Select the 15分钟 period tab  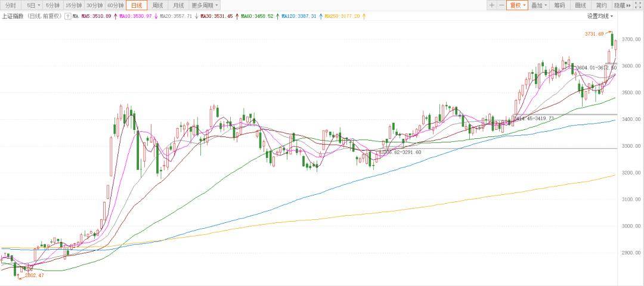tap(74, 5)
